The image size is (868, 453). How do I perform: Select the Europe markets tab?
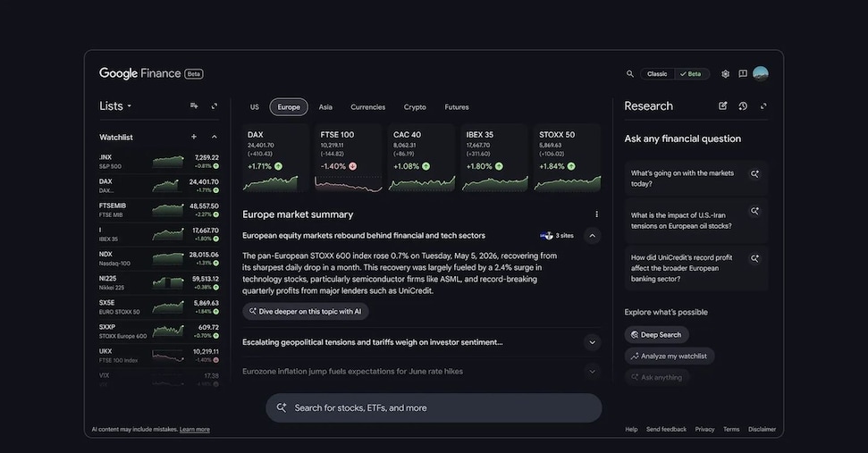(x=289, y=106)
